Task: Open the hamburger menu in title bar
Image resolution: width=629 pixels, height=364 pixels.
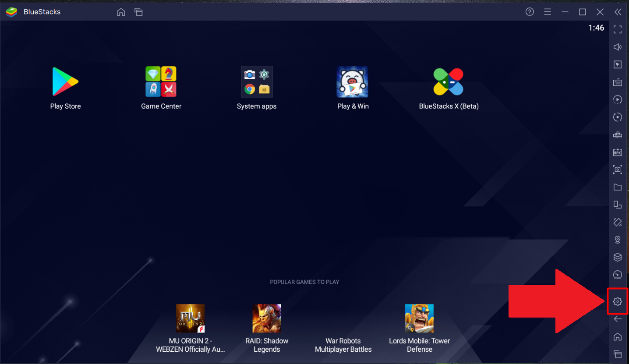Action: click(x=548, y=12)
